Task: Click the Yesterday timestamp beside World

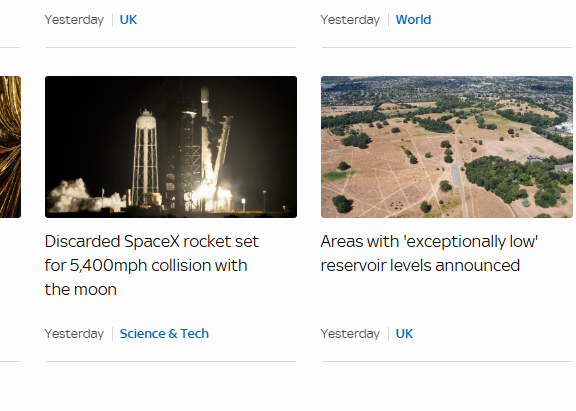Action: pos(350,19)
